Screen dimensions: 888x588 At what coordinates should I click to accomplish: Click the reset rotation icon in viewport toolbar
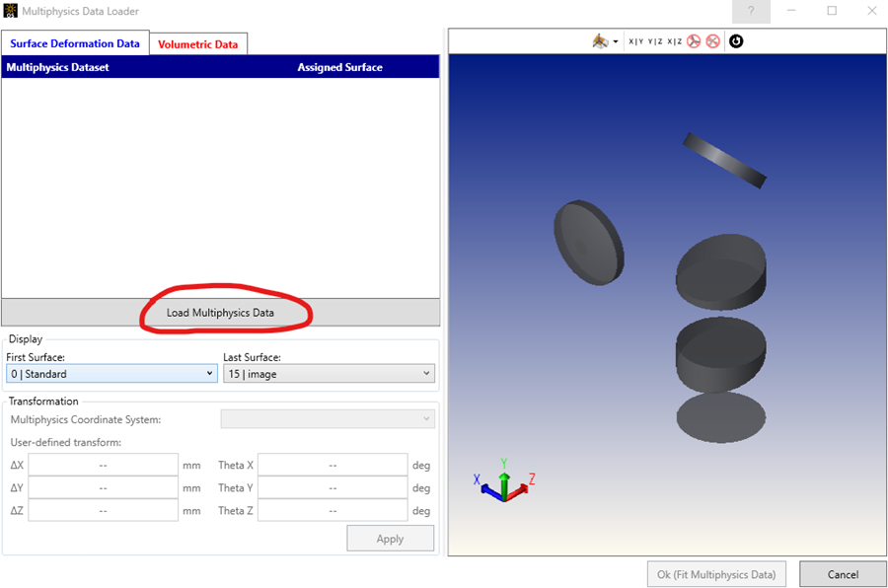[x=736, y=41]
